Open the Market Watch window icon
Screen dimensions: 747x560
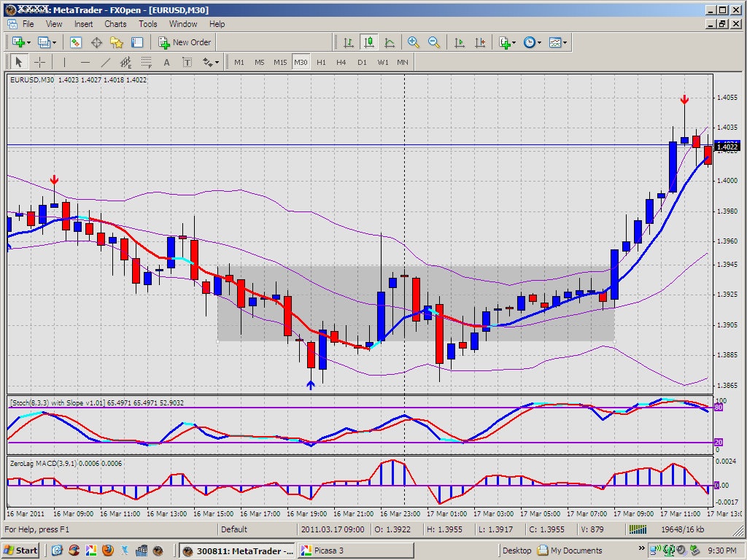pos(75,42)
